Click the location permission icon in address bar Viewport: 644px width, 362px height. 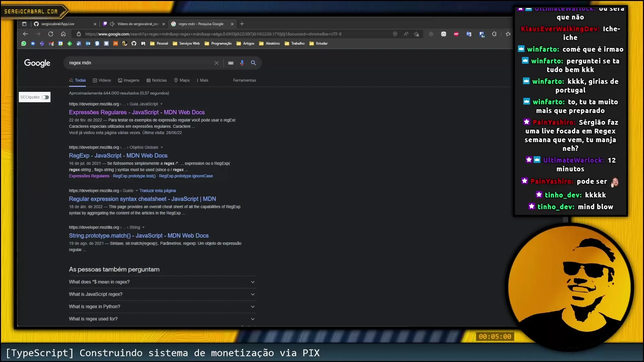[x=395, y=34]
